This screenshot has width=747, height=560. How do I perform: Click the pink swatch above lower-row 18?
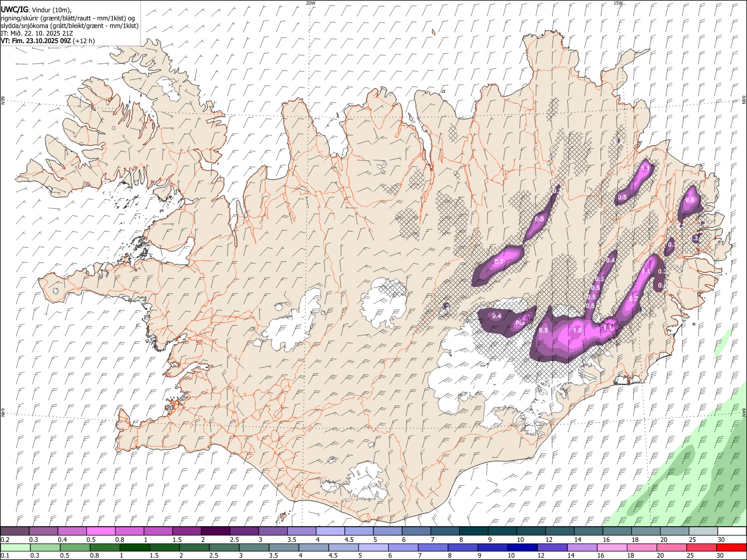tap(641, 548)
